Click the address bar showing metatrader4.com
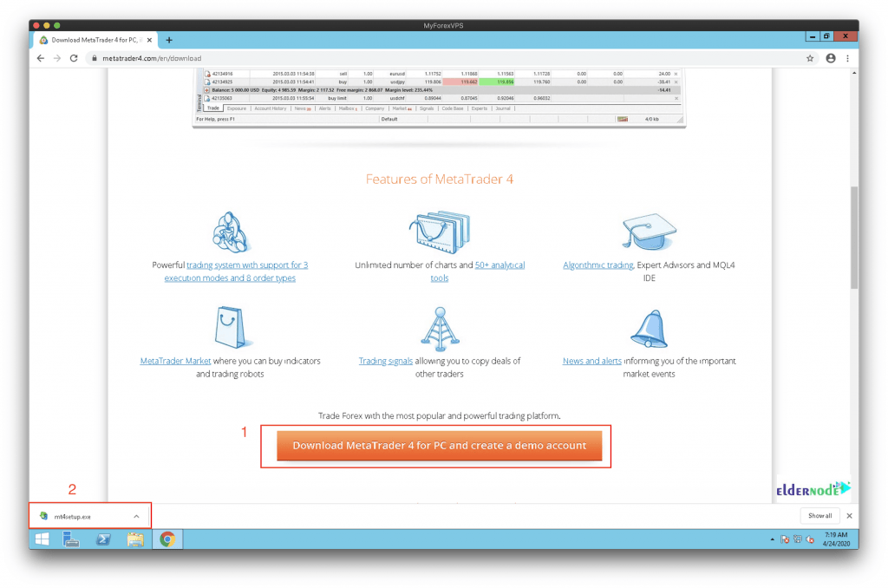This screenshot has height=588, width=888. coord(441,58)
